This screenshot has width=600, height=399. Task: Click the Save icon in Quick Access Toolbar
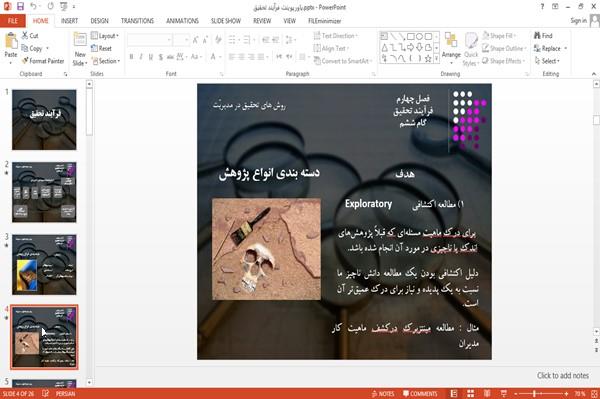20,7
